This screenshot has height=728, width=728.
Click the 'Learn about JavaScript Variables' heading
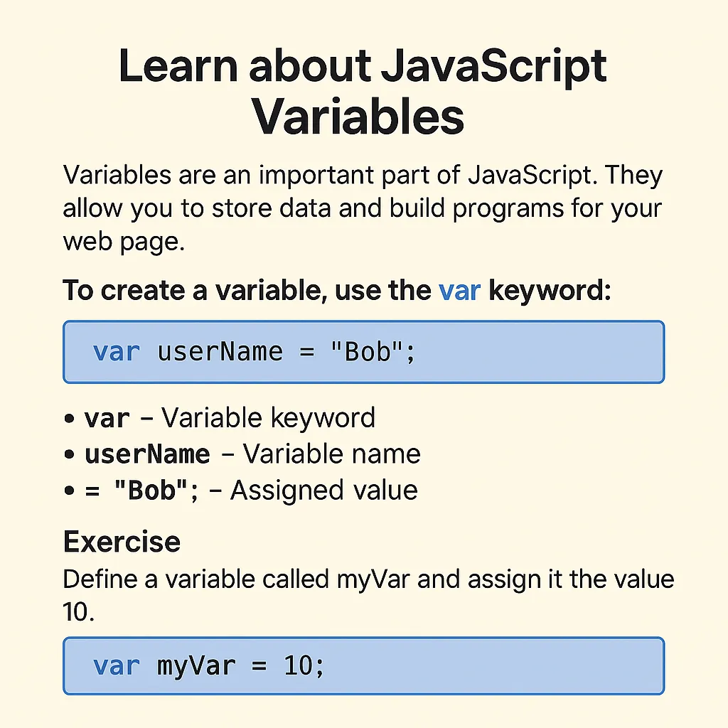pos(363,92)
